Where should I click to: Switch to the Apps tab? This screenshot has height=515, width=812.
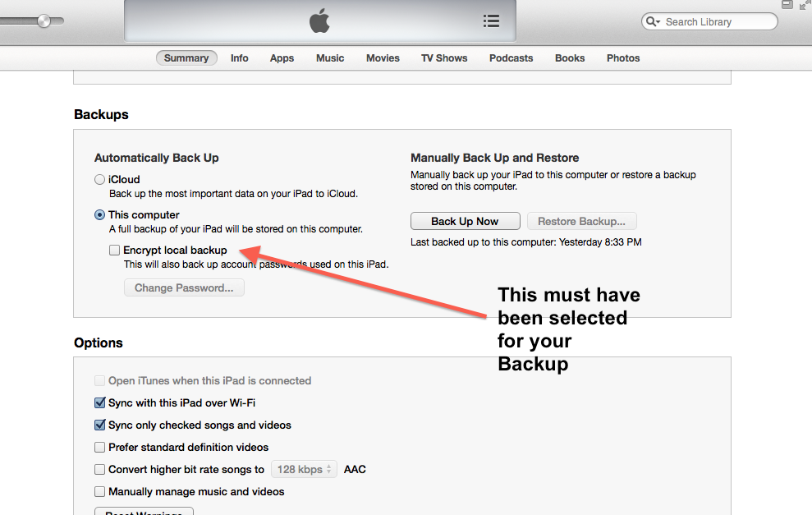(282, 58)
